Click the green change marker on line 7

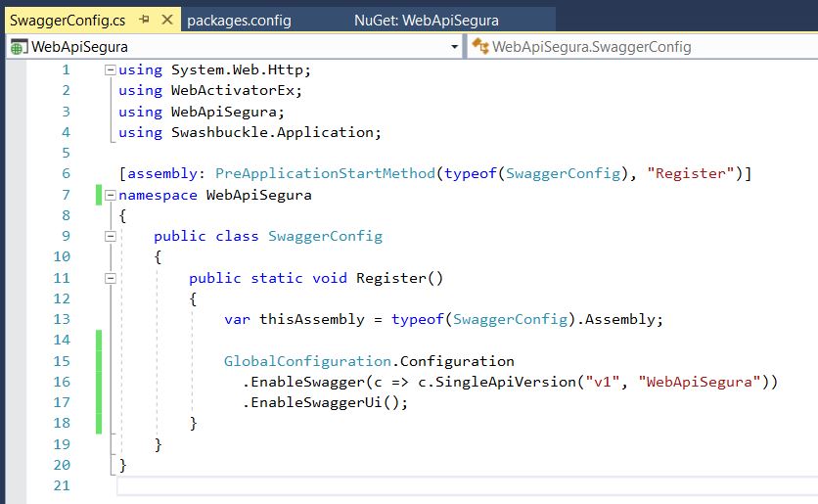tap(99, 195)
